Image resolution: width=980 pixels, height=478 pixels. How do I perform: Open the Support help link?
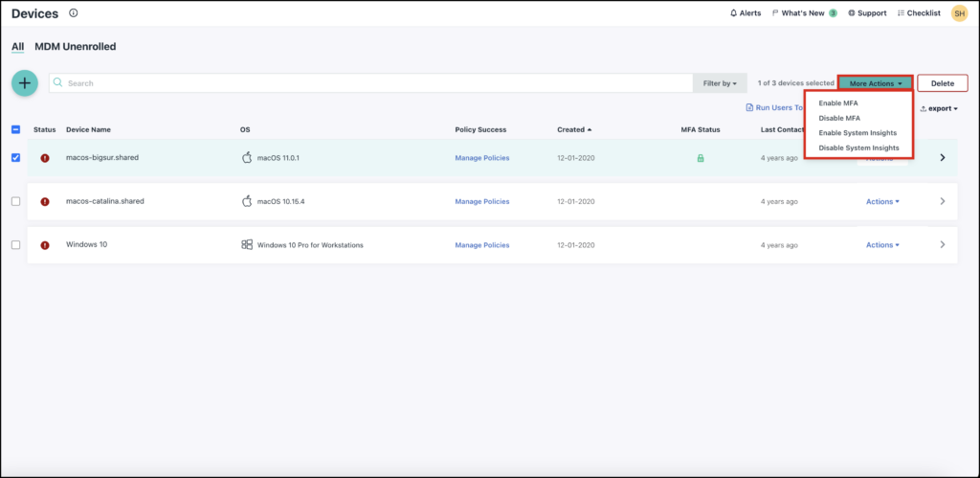(x=867, y=13)
